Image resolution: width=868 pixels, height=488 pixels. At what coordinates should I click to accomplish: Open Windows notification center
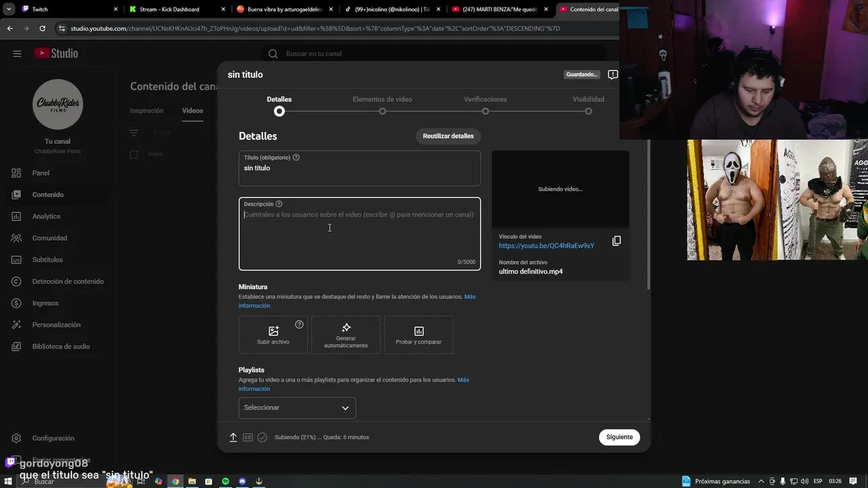(x=854, y=481)
